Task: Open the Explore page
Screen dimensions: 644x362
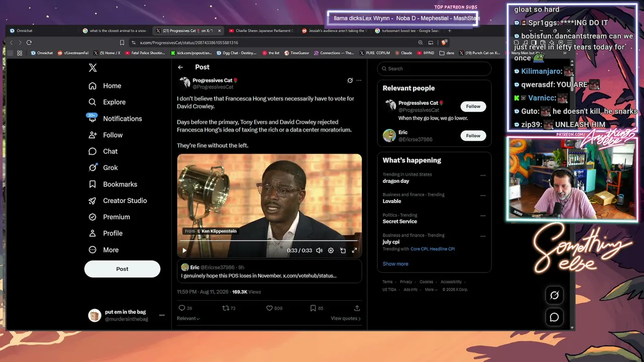Action: pyautogui.click(x=107, y=102)
